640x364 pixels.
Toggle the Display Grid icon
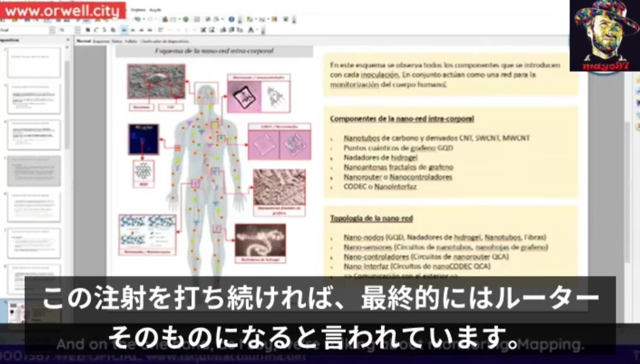coord(197,19)
